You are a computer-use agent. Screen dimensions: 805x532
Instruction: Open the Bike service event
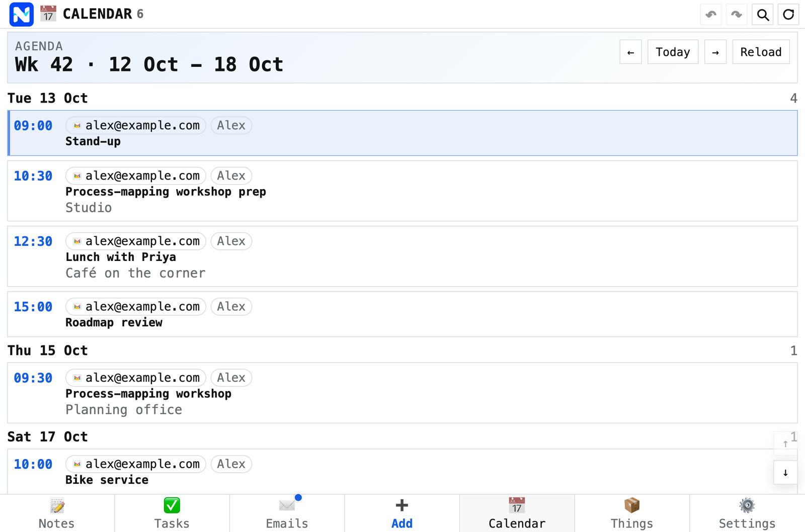tap(403, 472)
